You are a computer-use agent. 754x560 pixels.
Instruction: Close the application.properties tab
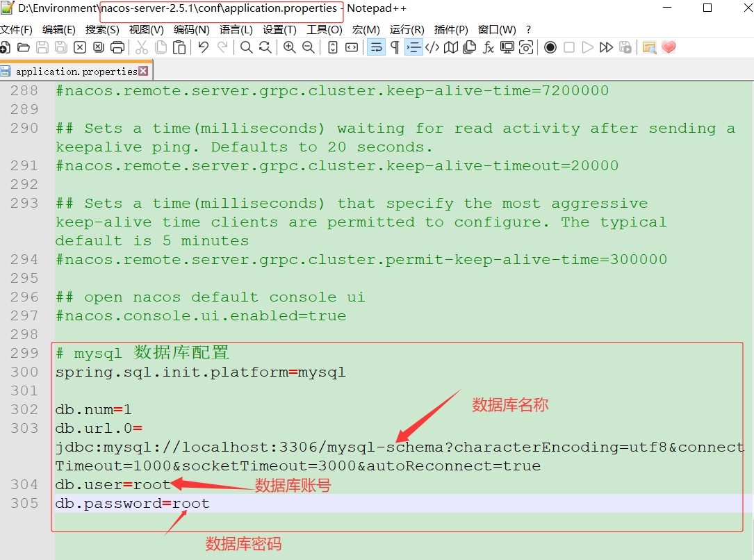[143, 71]
